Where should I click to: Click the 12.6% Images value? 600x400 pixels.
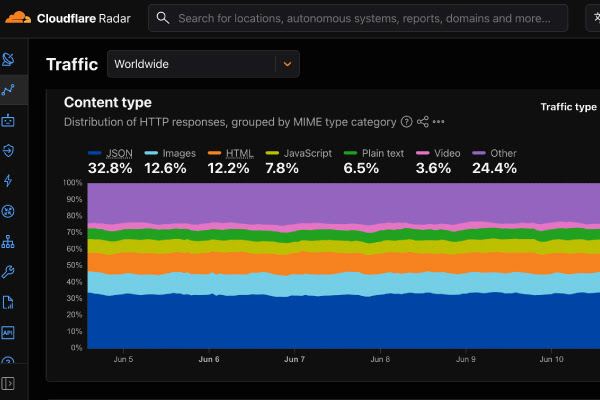166,168
